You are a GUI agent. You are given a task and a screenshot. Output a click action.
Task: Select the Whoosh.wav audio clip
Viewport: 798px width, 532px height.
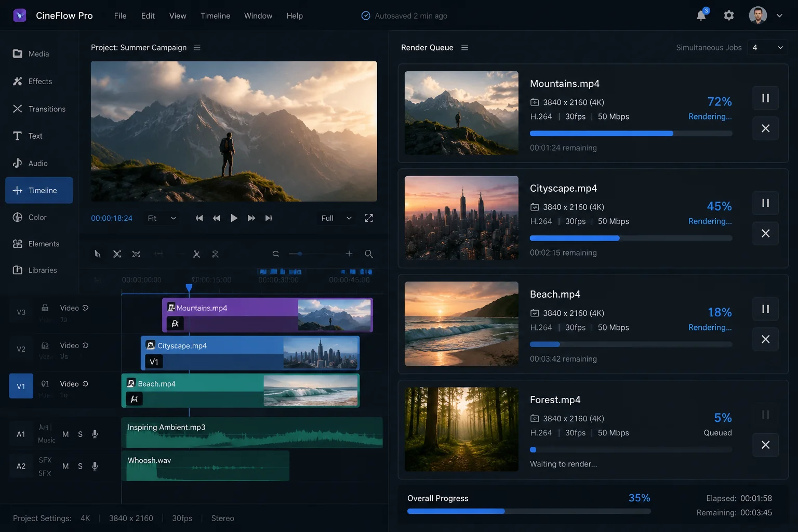click(205, 465)
